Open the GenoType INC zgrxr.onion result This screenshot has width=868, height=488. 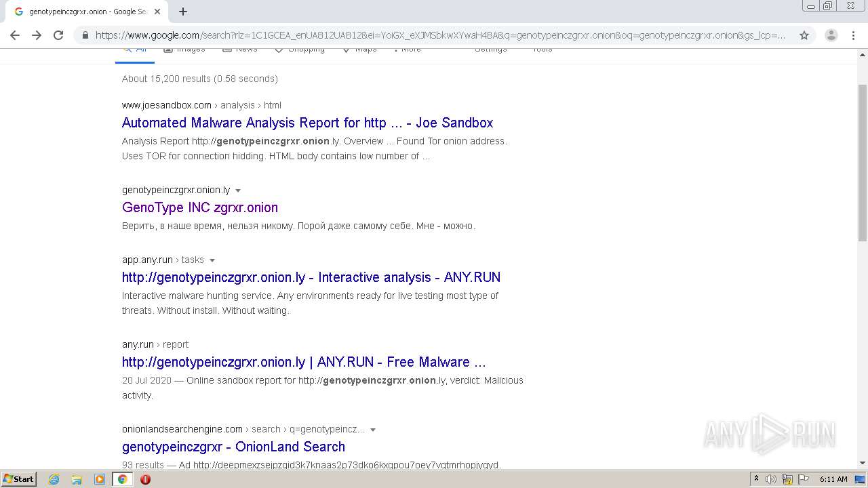(x=200, y=207)
